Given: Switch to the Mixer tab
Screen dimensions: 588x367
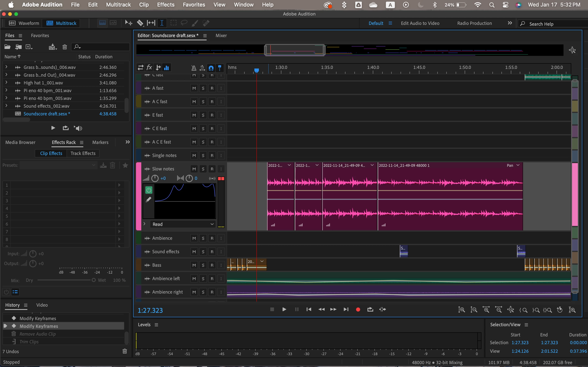Looking at the screenshot, I should (x=221, y=35).
